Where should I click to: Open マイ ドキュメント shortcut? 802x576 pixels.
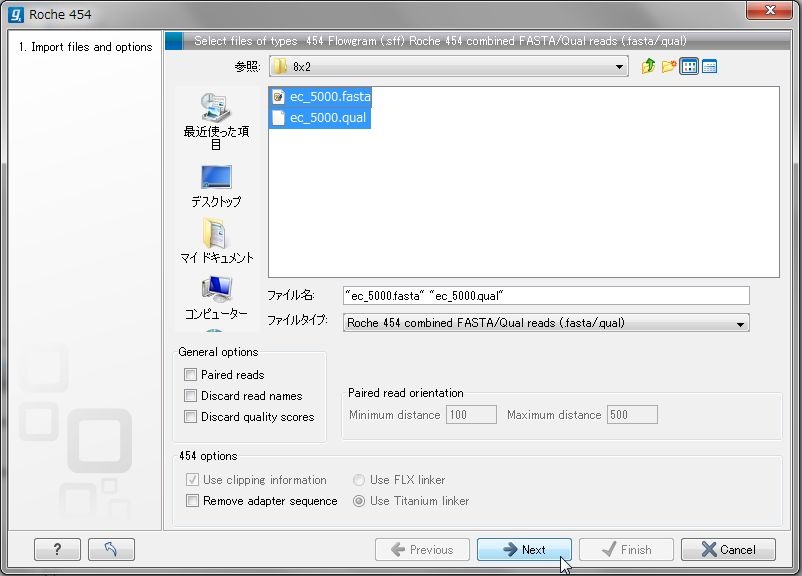[216, 240]
